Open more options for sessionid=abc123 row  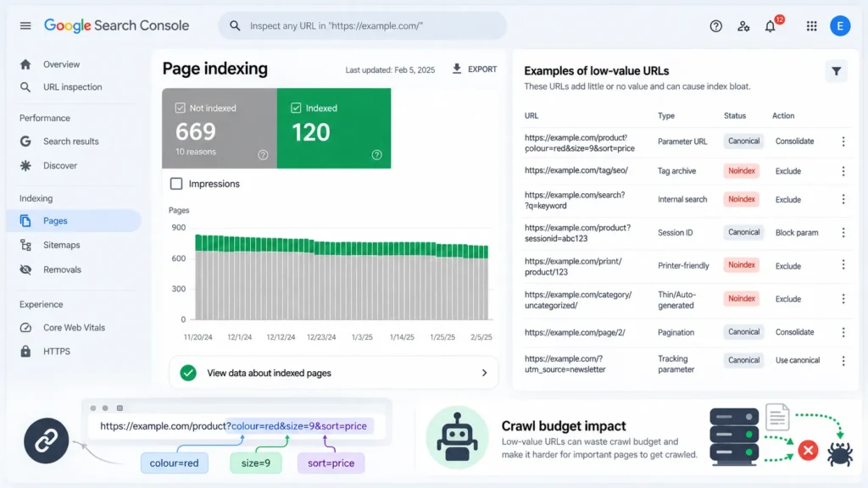point(843,232)
